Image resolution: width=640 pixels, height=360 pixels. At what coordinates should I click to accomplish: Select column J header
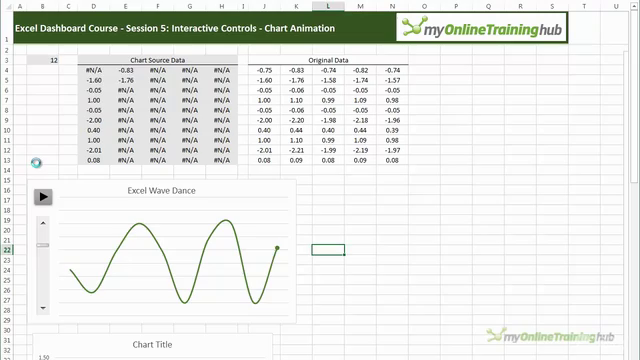pyautogui.click(x=264, y=6)
